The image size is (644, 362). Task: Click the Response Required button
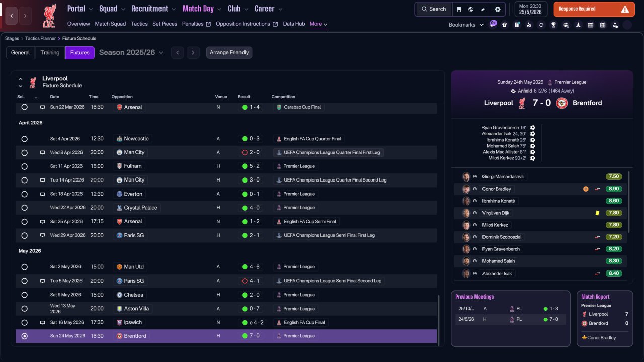594,9
